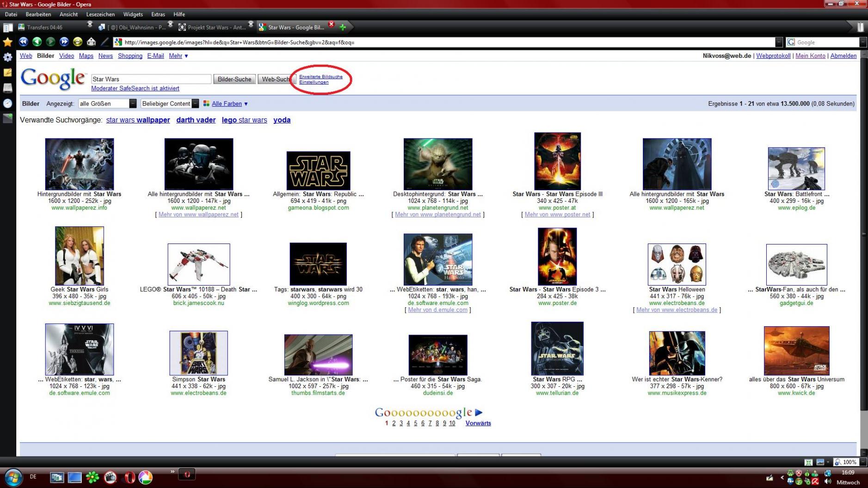868x488 pixels.
Task: Open Mehr von www.poster.net link
Action: (557, 214)
